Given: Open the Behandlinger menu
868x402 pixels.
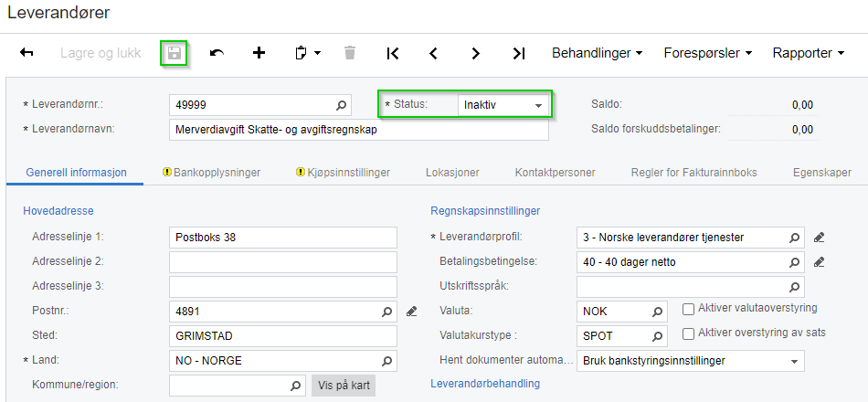Looking at the screenshot, I should coord(598,53).
